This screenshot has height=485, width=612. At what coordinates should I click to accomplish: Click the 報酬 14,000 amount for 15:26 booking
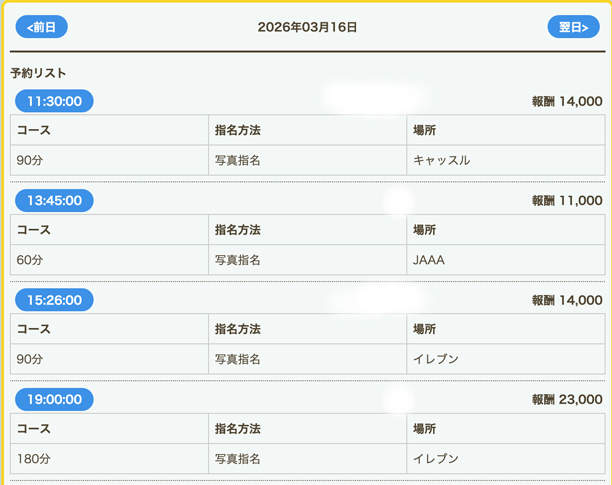[567, 300]
